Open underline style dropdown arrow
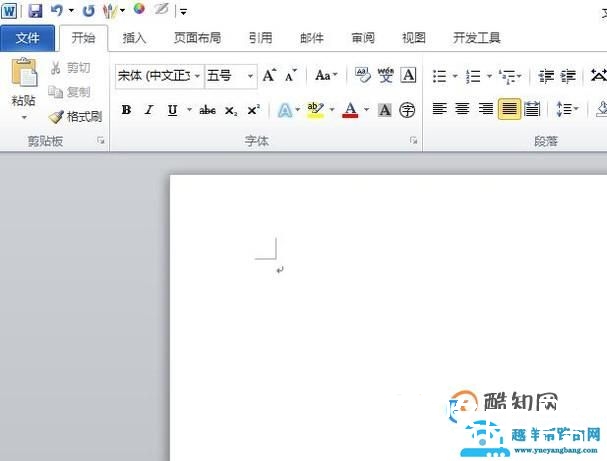The height and width of the screenshot is (461, 607). click(189, 110)
